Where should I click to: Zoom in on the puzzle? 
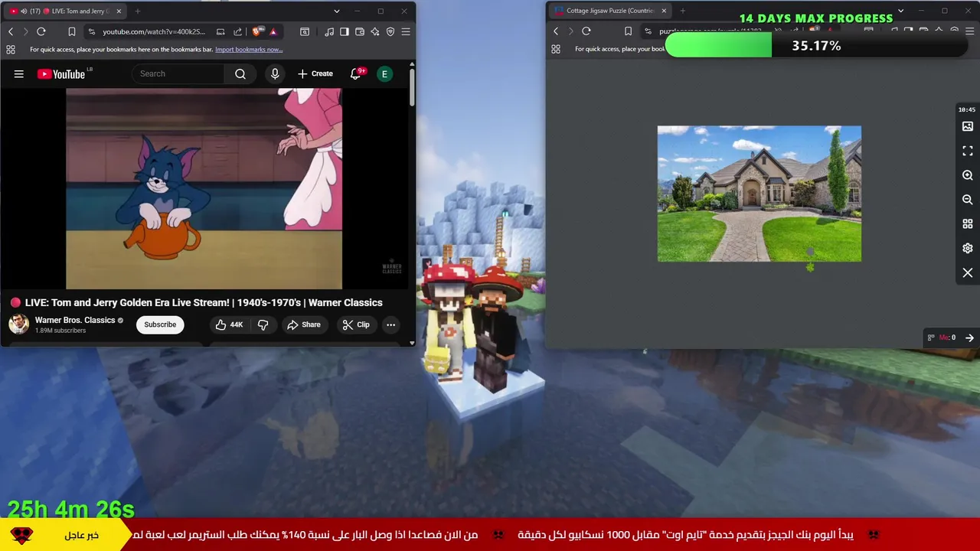968,175
